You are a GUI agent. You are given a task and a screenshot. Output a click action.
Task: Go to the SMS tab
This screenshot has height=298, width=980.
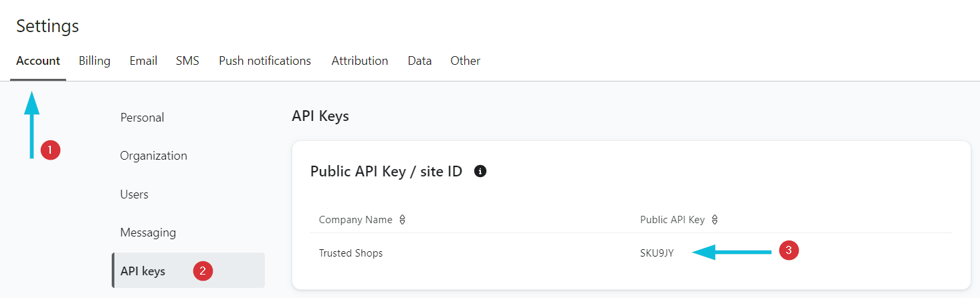(187, 61)
